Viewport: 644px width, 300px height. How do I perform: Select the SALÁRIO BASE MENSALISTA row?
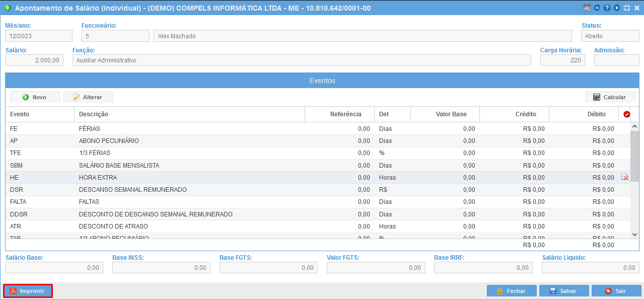pos(318,165)
